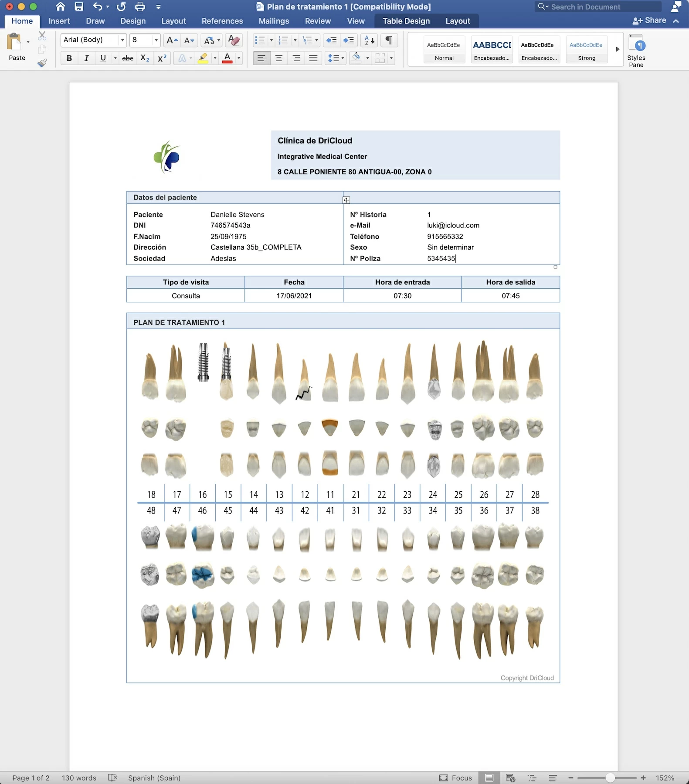The image size is (689, 784).
Task: Click the zoom in plus button
Action: click(x=643, y=778)
